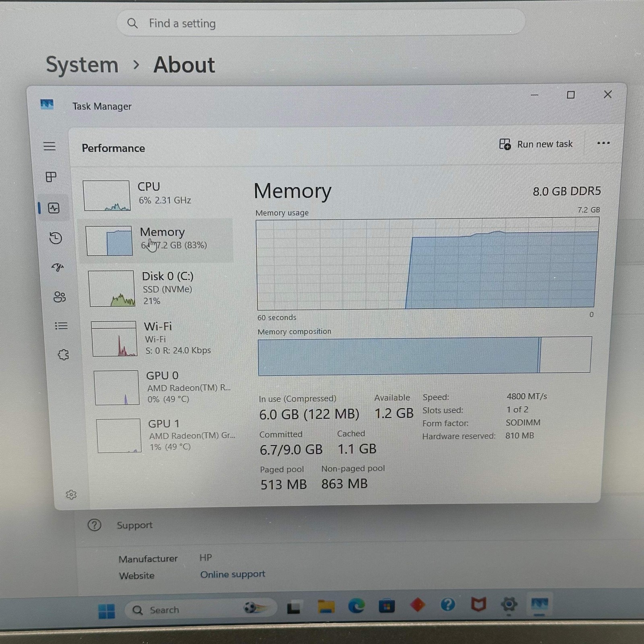Click the Hardware reserved value 810 MB
This screenshot has height=644, width=644.
(x=520, y=436)
